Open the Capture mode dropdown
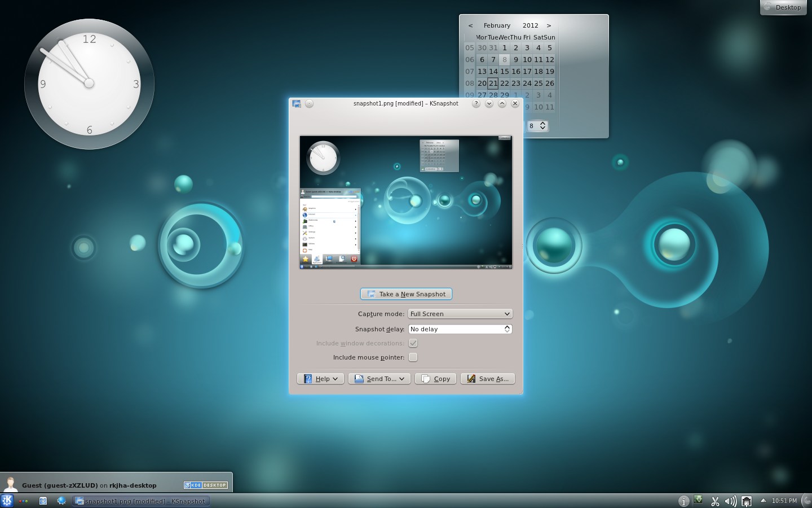Screen dimensions: 812x508 pos(460,314)
